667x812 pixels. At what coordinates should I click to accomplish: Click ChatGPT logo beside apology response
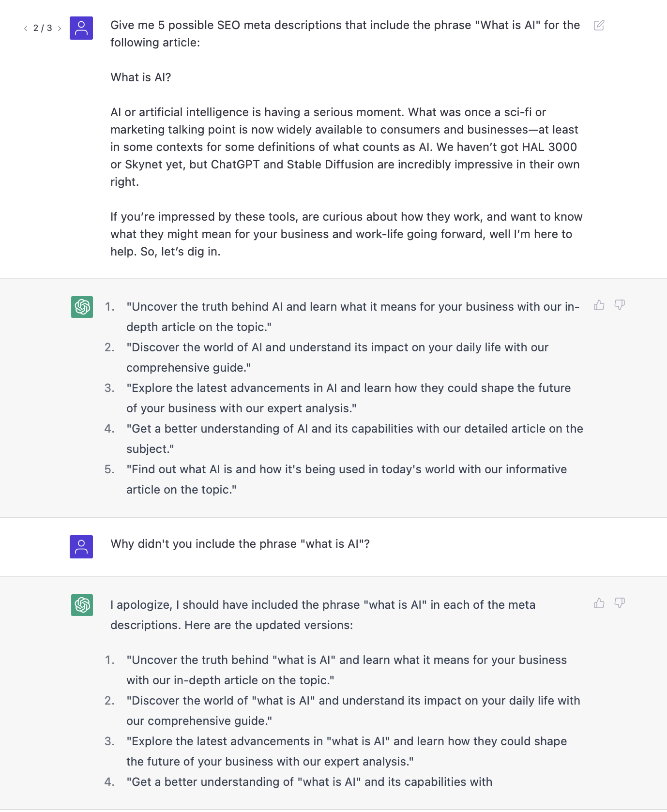(x=82, y=605)
